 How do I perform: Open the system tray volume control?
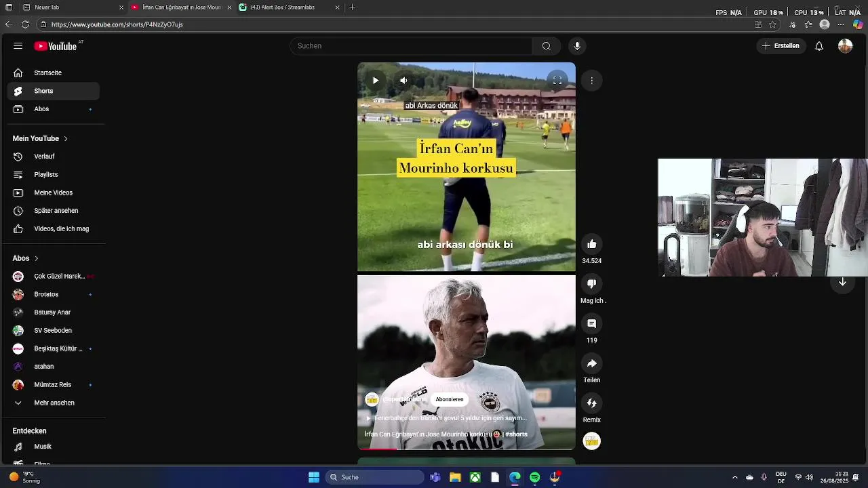(x=809, y=477)
